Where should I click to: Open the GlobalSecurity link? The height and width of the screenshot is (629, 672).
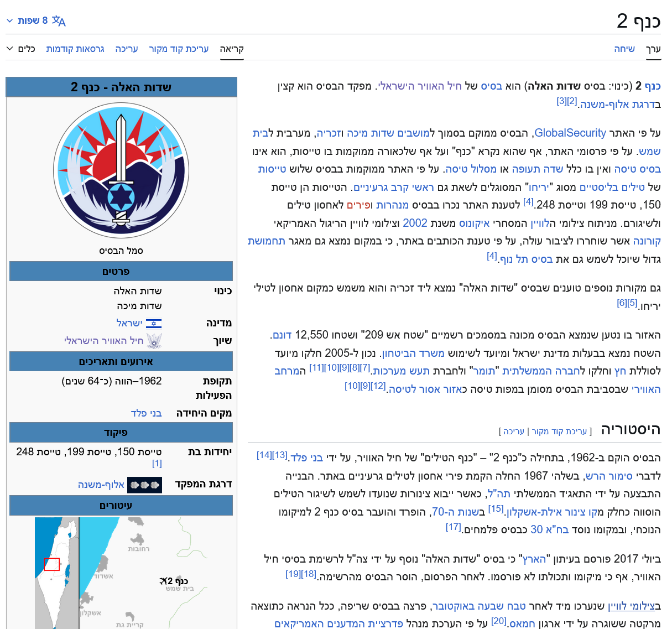click(x=570, y=133)
